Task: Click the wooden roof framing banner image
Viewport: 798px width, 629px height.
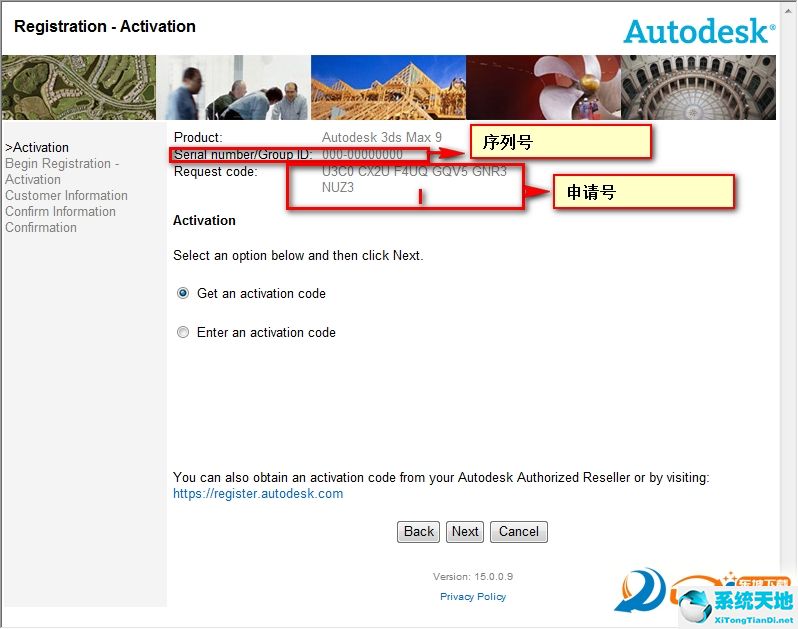Action: [388, 88]
